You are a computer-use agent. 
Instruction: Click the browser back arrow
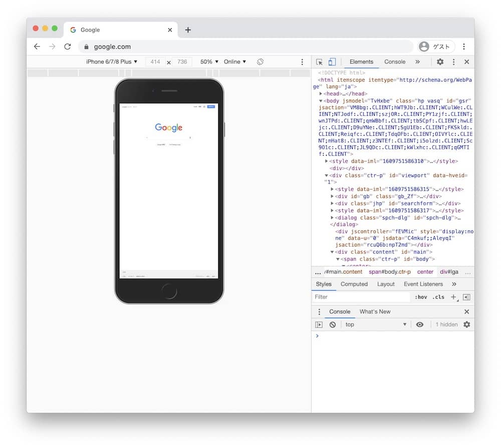(x=37, y=47)
